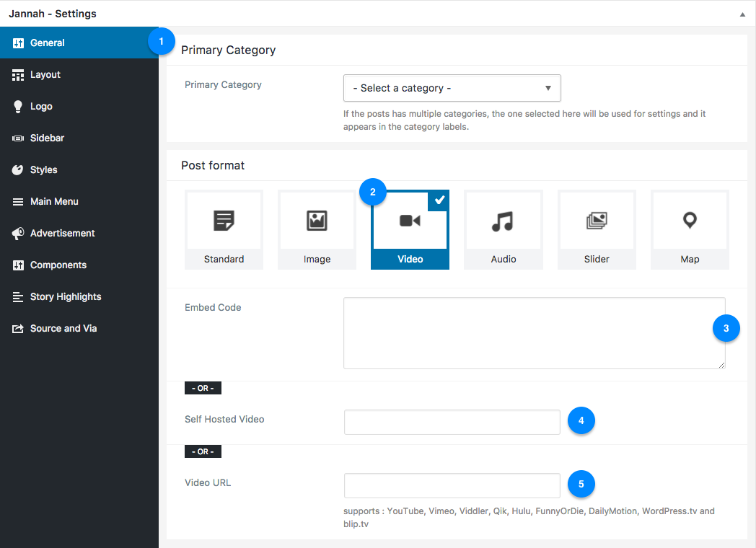
Task: Select the Video post format label
Action: [x=410, y=260]
